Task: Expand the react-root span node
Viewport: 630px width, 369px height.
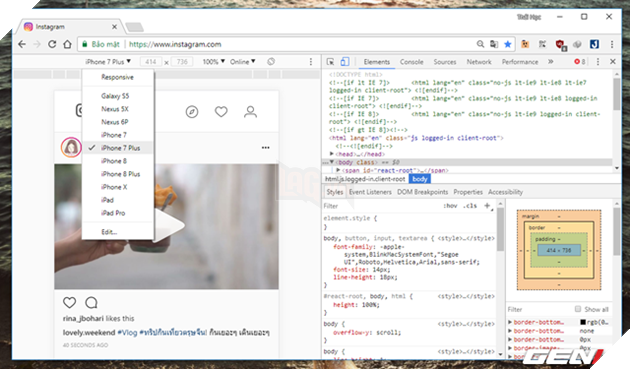Action: [x=338, y=170]
